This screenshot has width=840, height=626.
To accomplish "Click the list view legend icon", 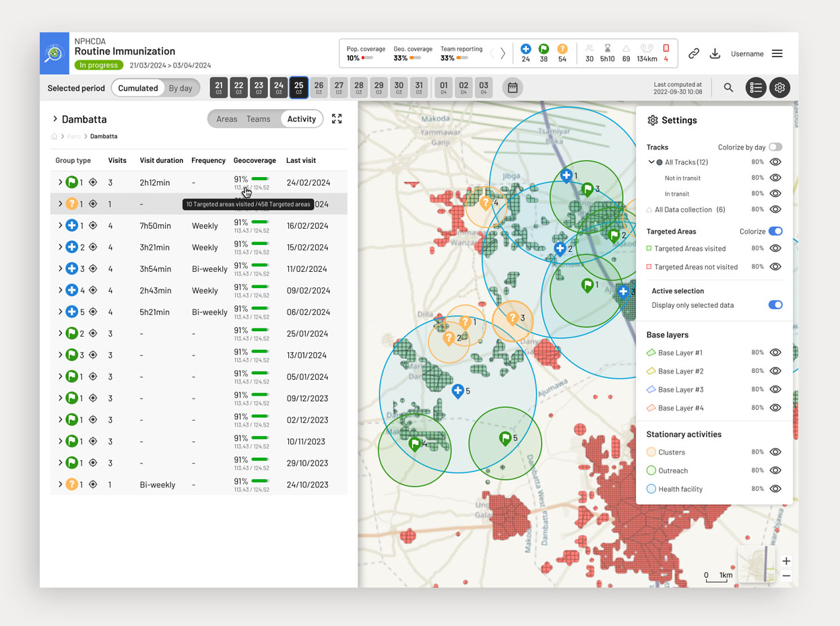I will tap(756, 88).
